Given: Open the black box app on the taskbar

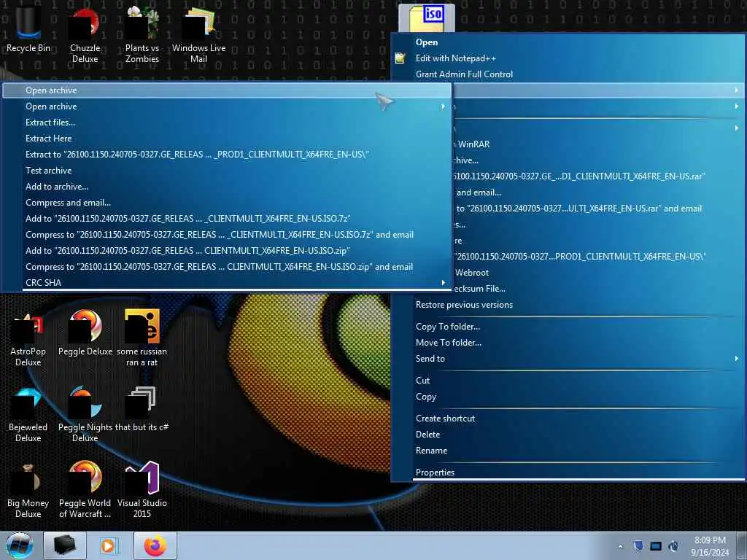Looking at the screenshot, I should click(x=65, y=545).
